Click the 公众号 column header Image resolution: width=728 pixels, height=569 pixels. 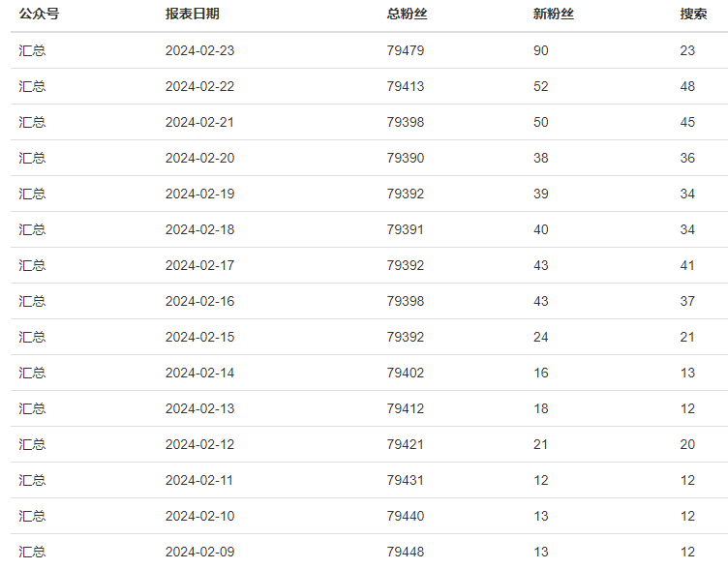(x=39, y=14)
